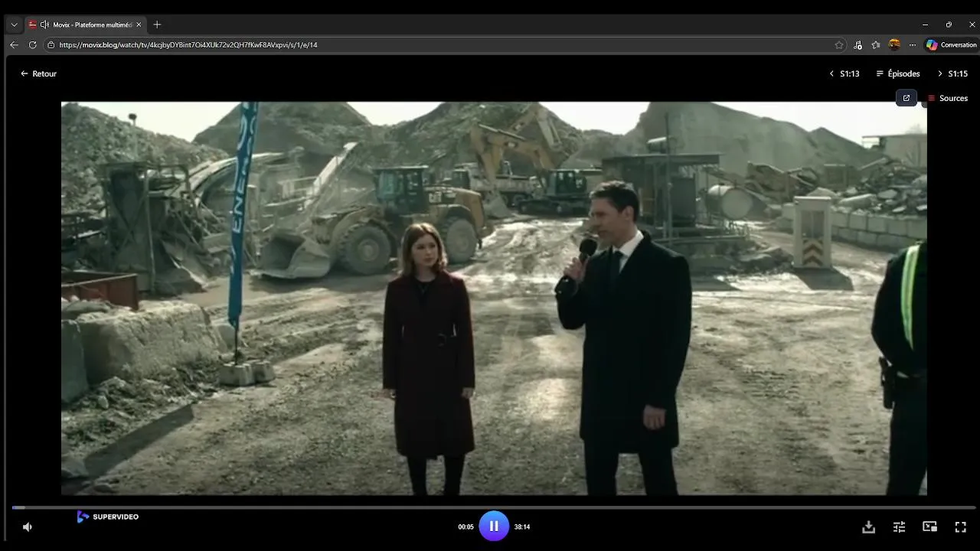
Task: Skip to next episode S1:15
Action: click(x=952, y=73)
